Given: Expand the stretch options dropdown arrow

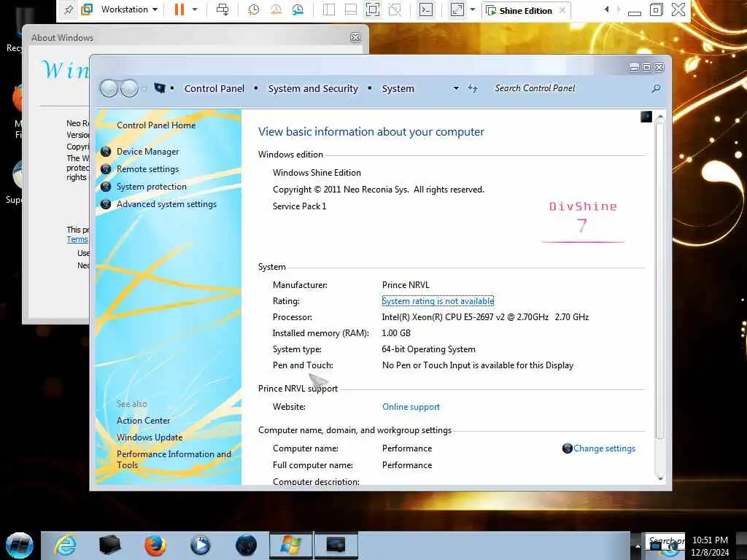Looking at the screenshot, I should tap(473, 9).
